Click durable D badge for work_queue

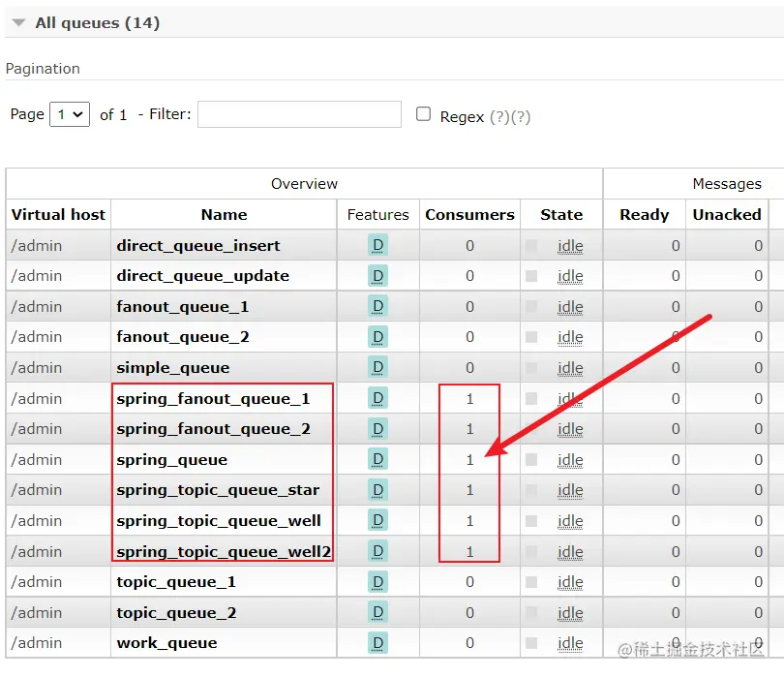[377, 643]
